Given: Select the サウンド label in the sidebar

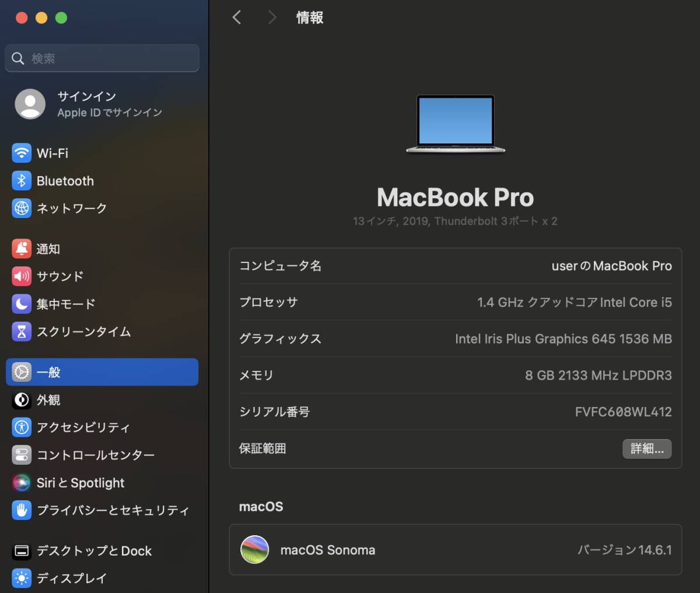Looking at the screenshot, I should [60, 276].
